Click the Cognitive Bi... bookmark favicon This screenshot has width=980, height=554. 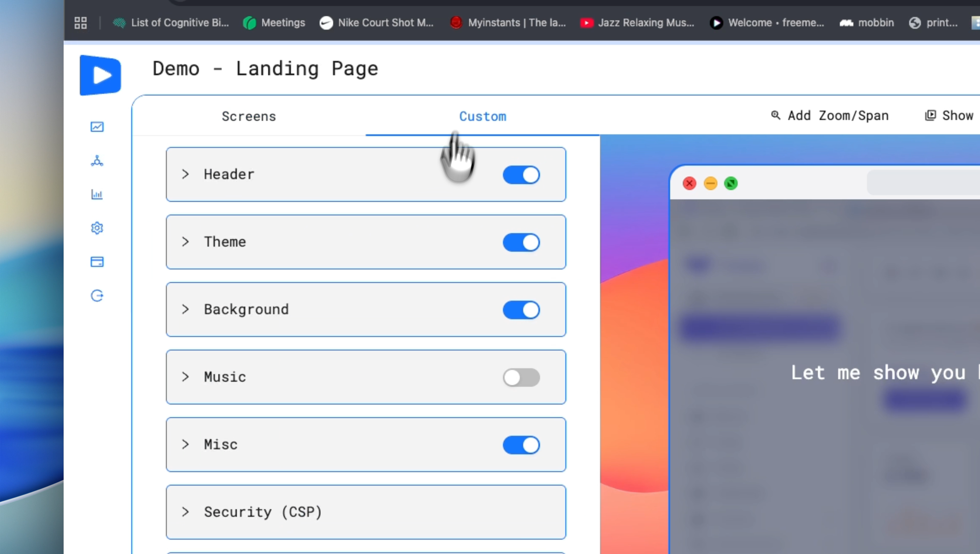click(x=119, y=23)
